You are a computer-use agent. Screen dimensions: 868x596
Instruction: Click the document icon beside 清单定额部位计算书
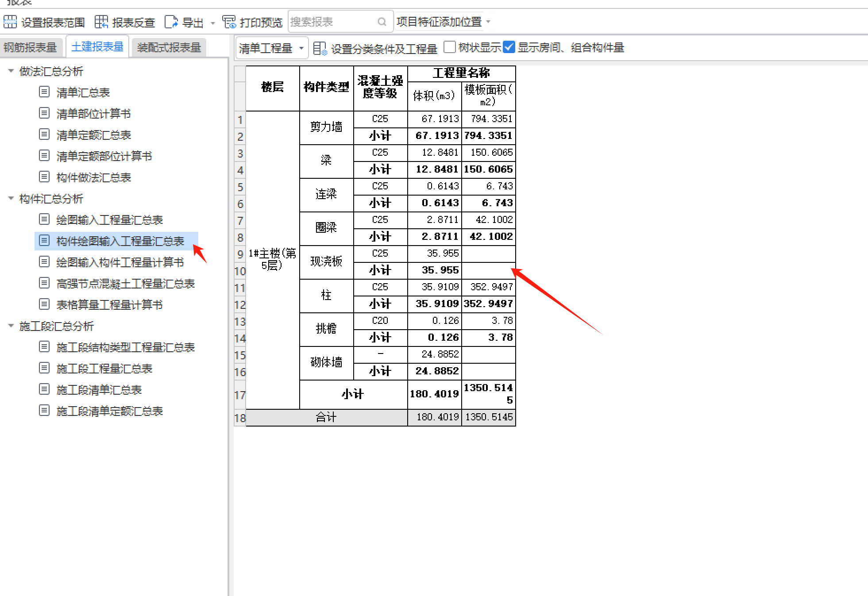click(x=44, y=156)
